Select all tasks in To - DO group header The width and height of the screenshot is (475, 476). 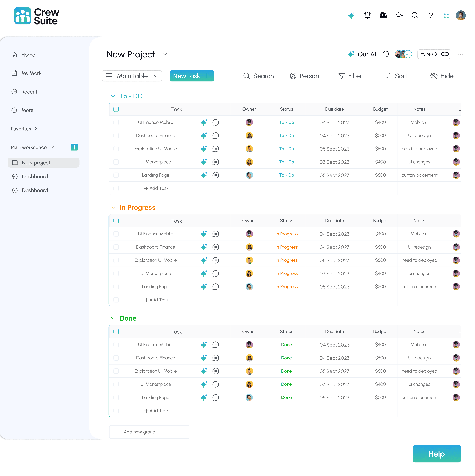click(x=116, y=109)
